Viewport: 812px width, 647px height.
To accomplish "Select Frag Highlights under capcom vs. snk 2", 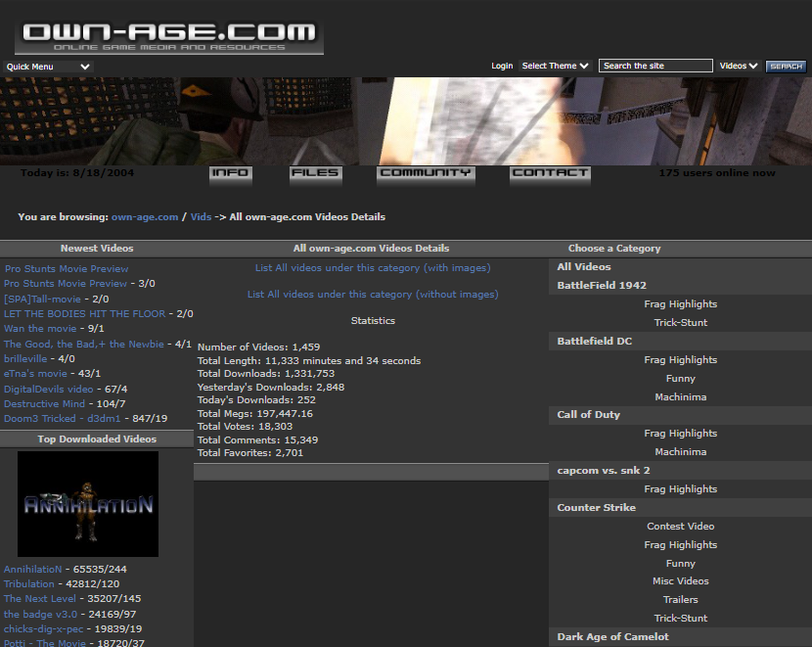I will [681, 489].
